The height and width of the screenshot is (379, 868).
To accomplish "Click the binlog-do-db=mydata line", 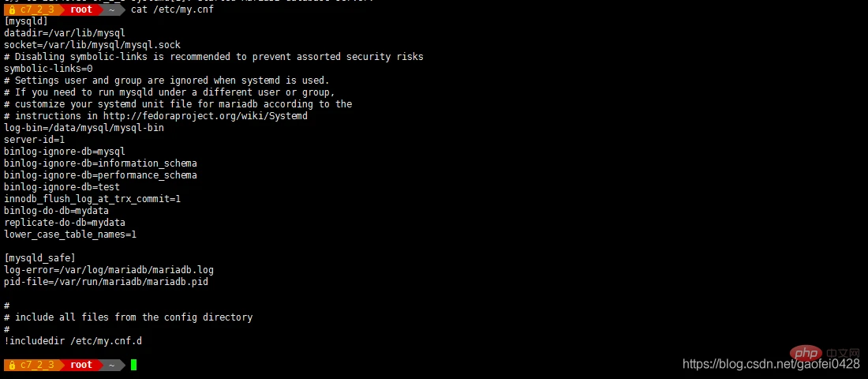I will 56,211.
